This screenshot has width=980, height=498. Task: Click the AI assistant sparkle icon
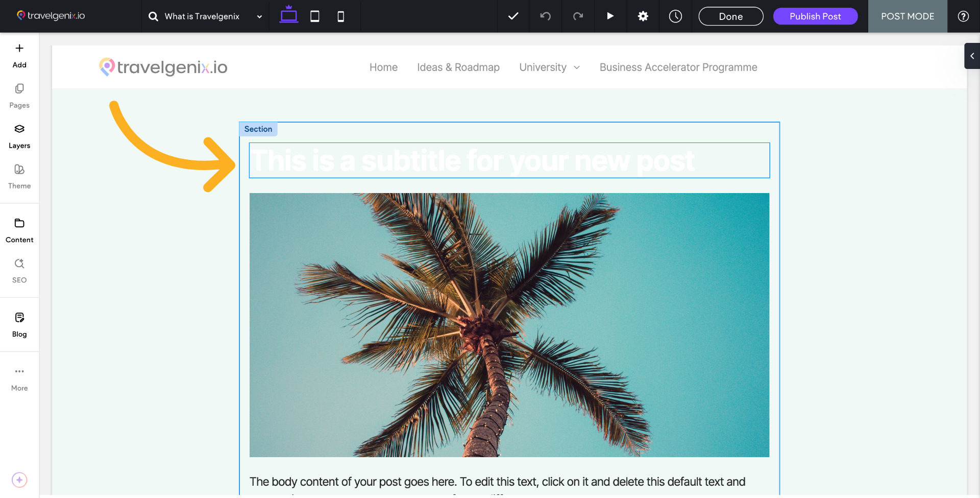(19, 480)
